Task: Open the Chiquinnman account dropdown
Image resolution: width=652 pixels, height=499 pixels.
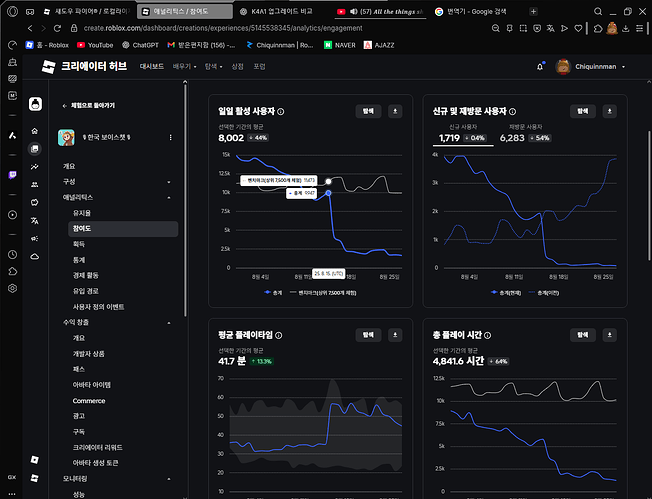Action: point(590,67)
